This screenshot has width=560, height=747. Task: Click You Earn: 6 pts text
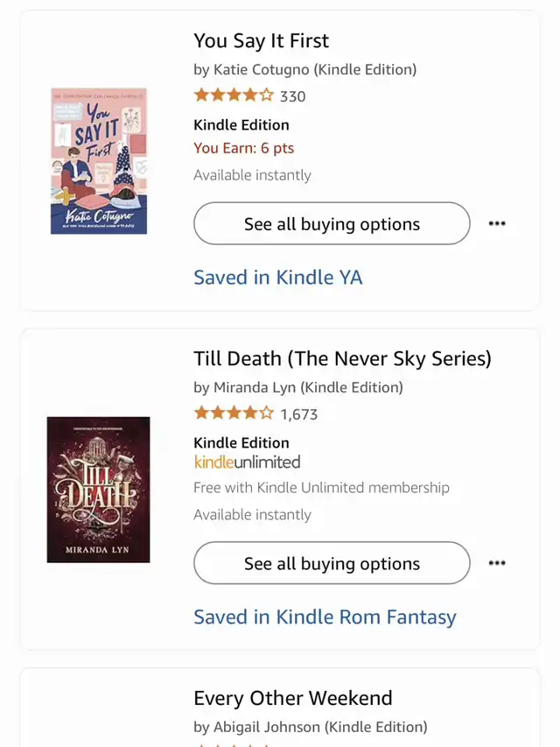point(244,148)
